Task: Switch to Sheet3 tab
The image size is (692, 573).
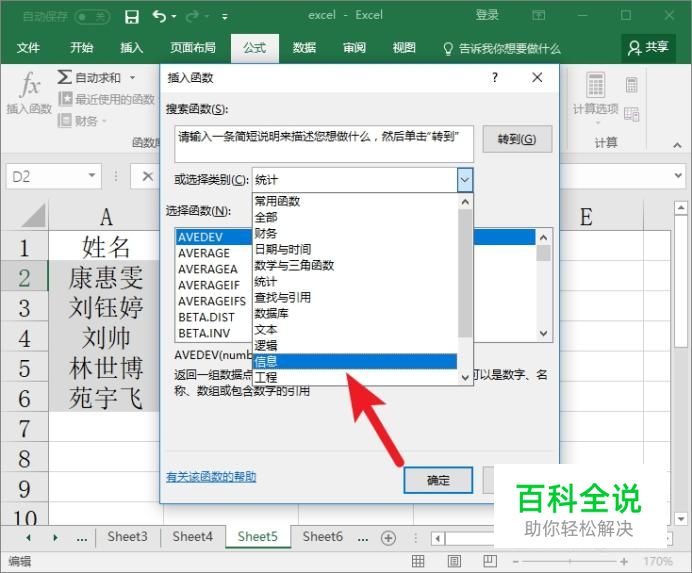Action: (x=127, y=536)
